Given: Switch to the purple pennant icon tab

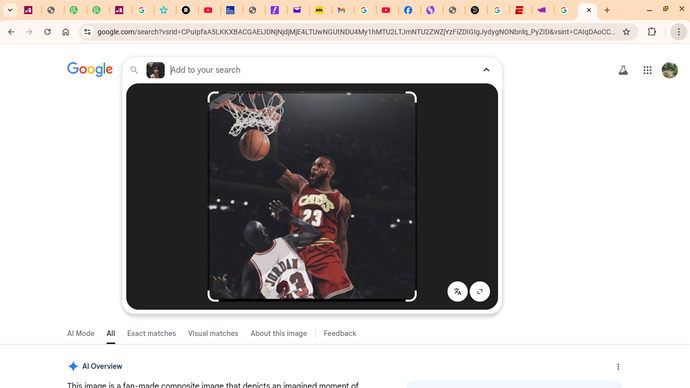Looking at the screenshot, I should point(541,10).
